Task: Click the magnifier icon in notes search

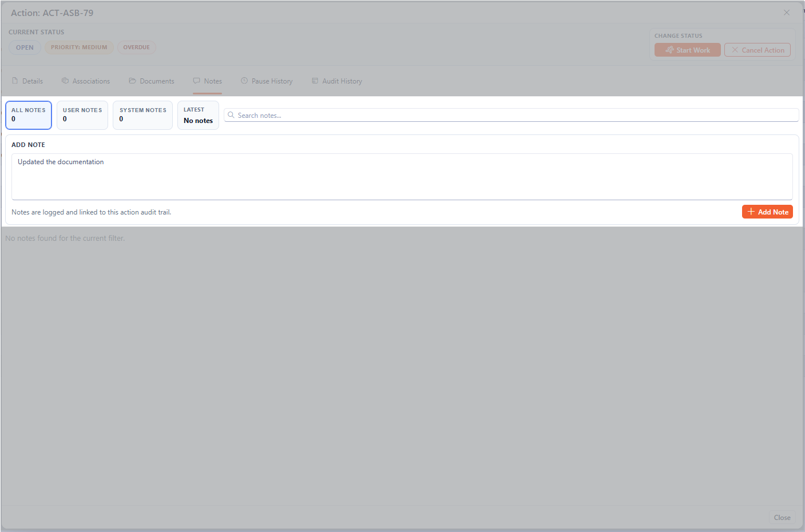Action: (x=231, y=115)
